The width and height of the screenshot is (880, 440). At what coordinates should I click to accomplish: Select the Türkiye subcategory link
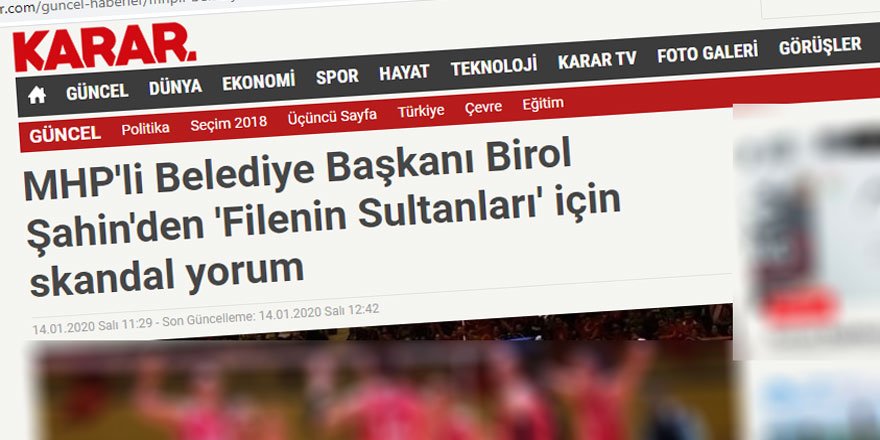(421, 111)
